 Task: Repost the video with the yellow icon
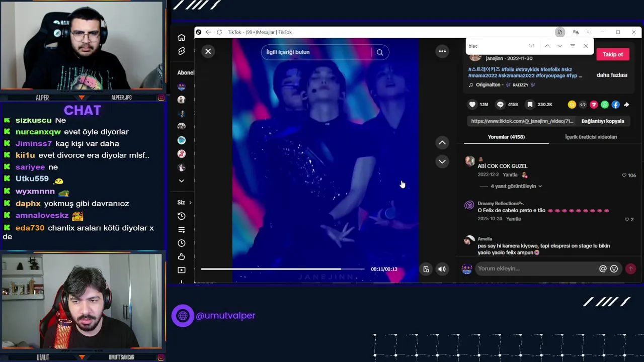[x=572, y=105]
